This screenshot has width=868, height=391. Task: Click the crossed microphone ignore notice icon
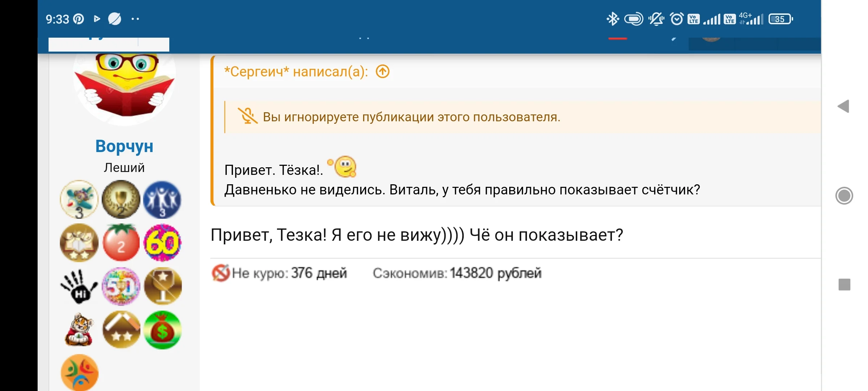point(247,117)
